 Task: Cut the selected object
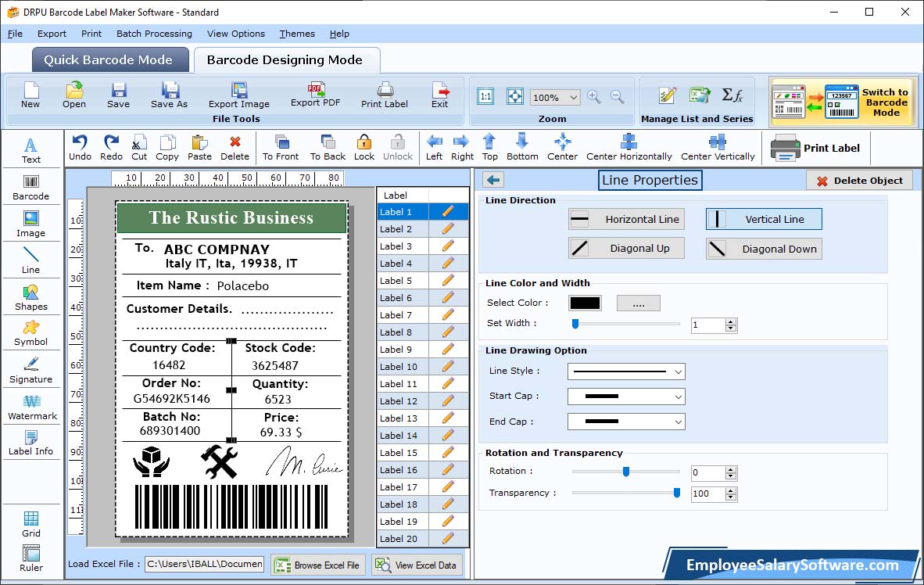click(x=139, y=148)
